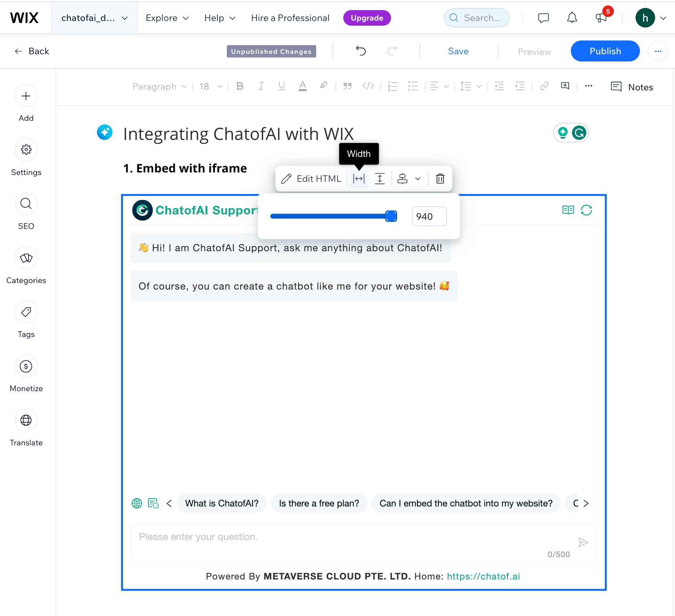Click the redo arrow
Screen dimensions: 675x616
tap(392, 51)
